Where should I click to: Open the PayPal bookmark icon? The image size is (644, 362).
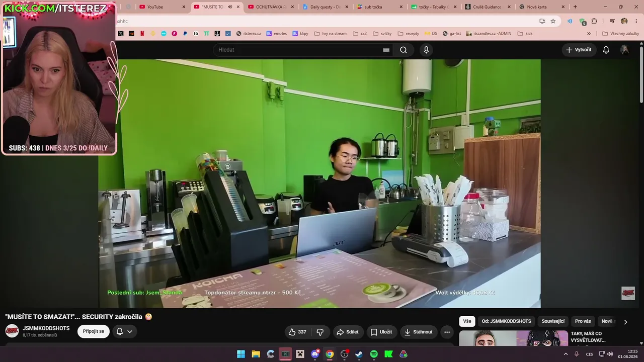point(185,34)
